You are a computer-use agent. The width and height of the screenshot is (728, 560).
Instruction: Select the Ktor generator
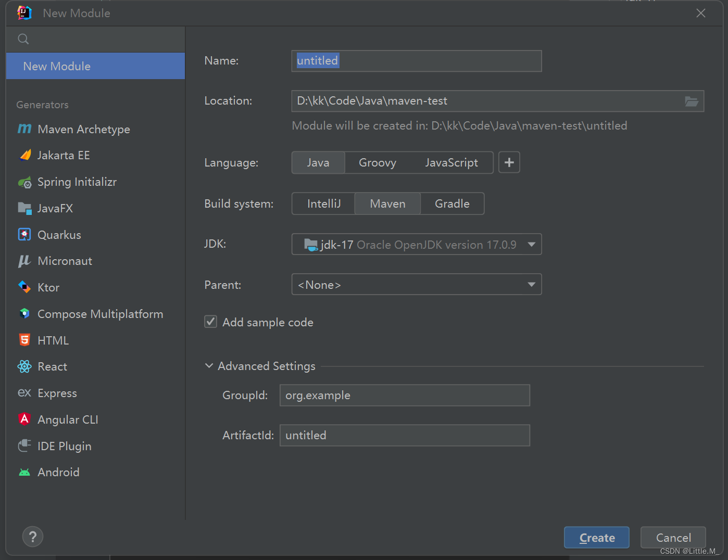coord(95,287)
